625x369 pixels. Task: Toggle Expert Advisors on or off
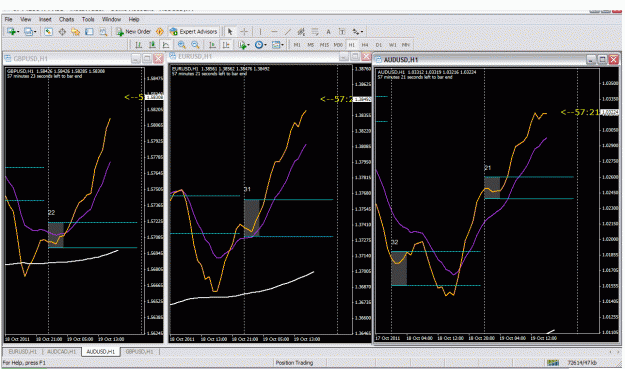point(194,31)
